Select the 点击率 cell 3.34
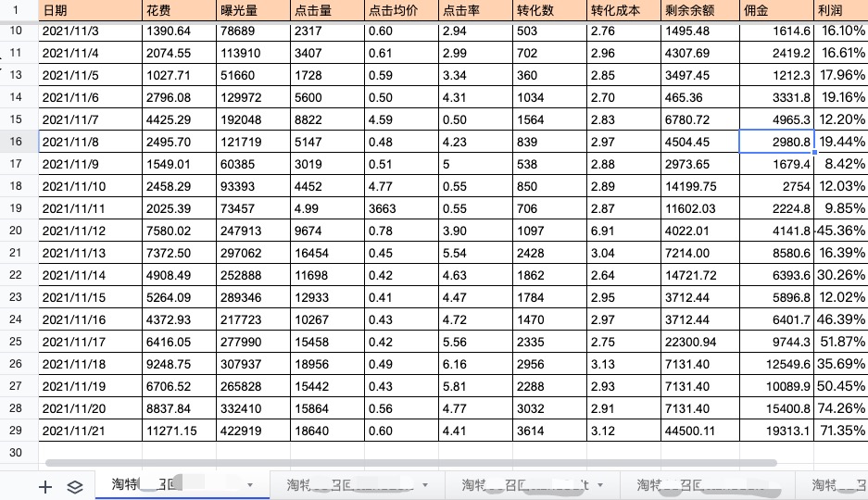The height and width of the screenshot is (500, 868). [x=476, y=75]
